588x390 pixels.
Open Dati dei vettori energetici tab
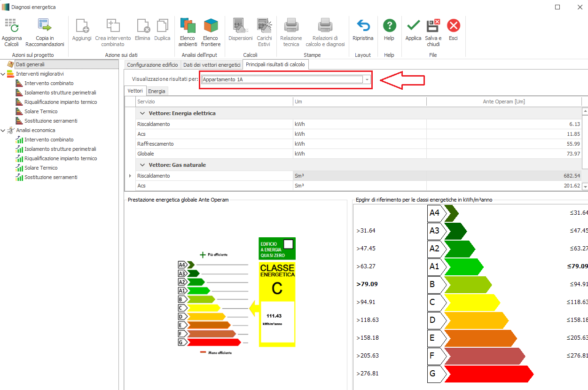point(212,65)
